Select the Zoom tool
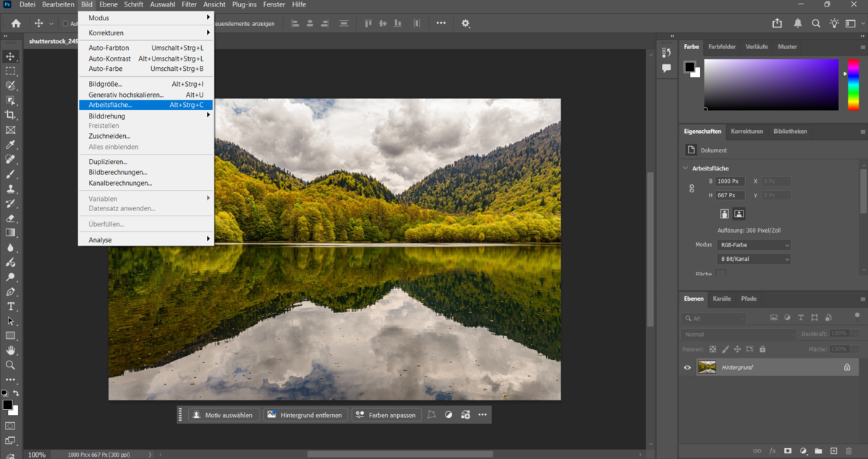The height and width of the screenshot is (459, 868). pos(10,365)
